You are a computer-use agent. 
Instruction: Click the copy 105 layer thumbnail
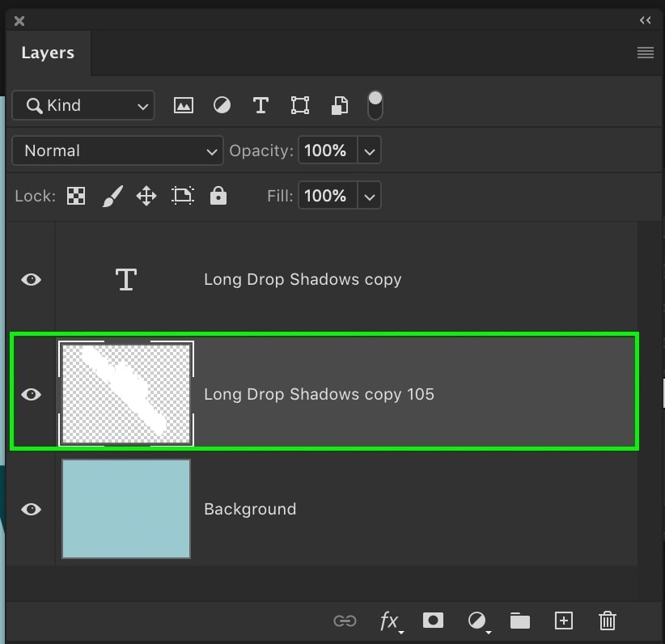point(126,394)
